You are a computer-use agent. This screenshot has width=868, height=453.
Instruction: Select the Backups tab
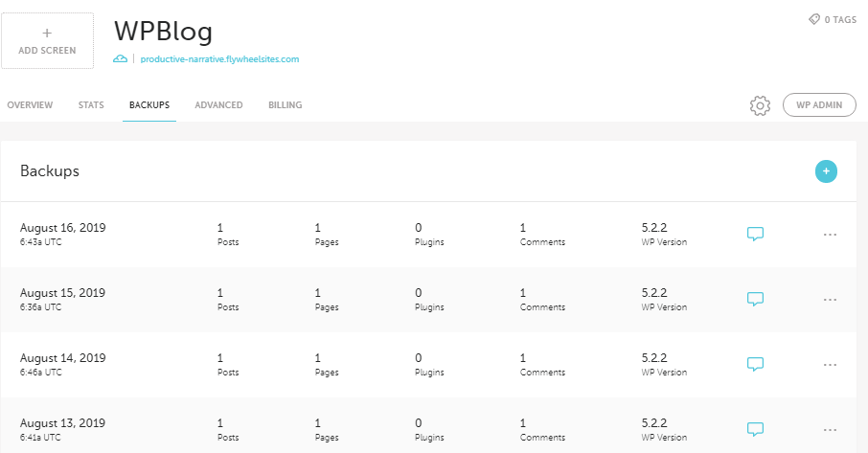[x=149, y=104]
